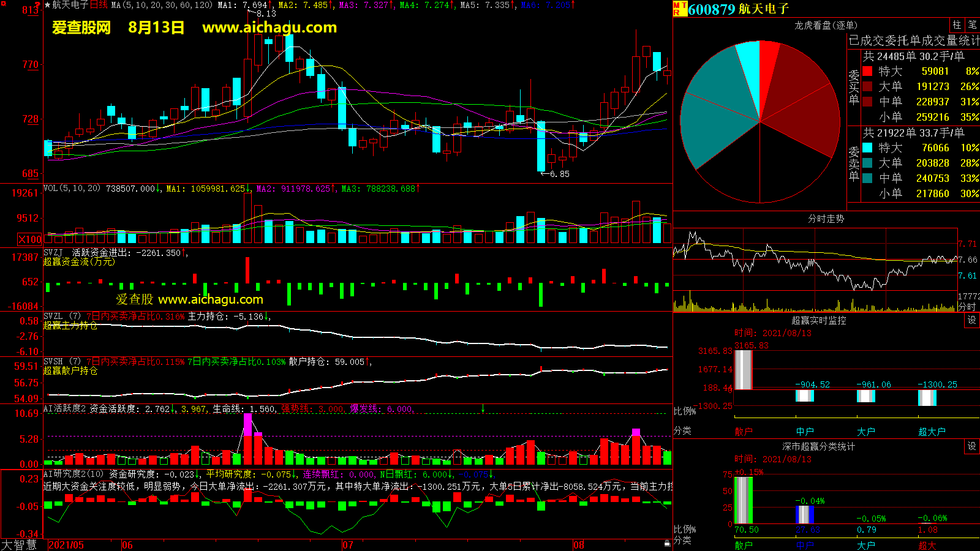980x551 pixels.
Task: Click the 大智慧 label at bottom-left
Action: 19,544
